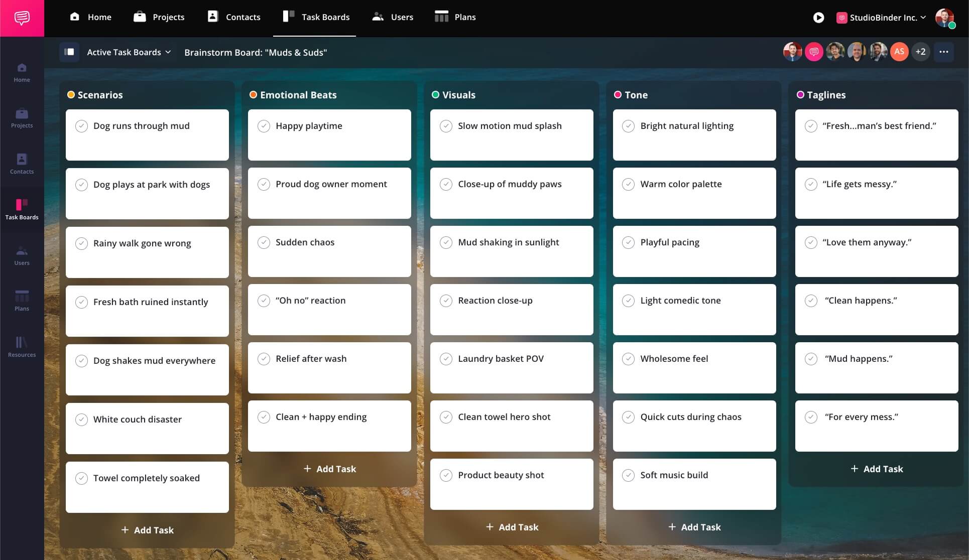Add Task to the Emotional Beats column
Viewport: 969px width, 560px height.
[329, 469]
